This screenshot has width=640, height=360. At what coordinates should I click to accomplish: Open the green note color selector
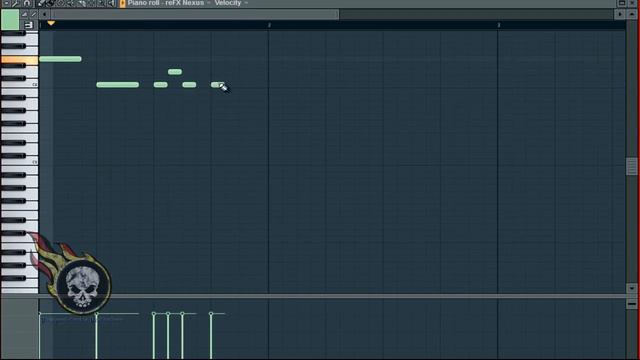tap(10, 19)
